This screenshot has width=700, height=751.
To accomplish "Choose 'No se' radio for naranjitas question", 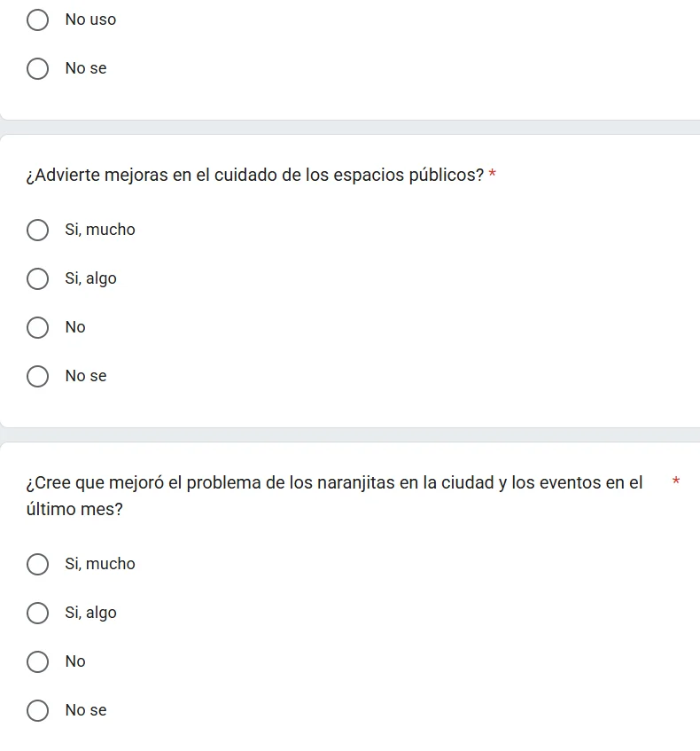I will click(x=37, y=711).
